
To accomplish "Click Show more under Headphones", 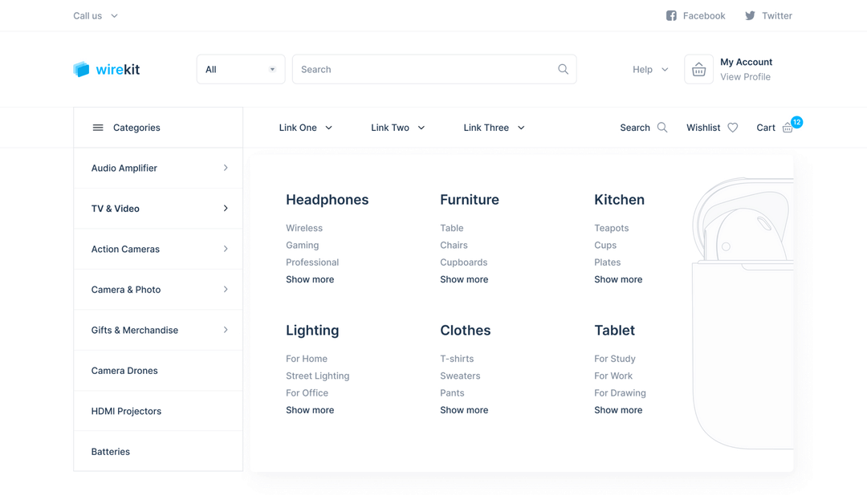I will coord(310,279).
